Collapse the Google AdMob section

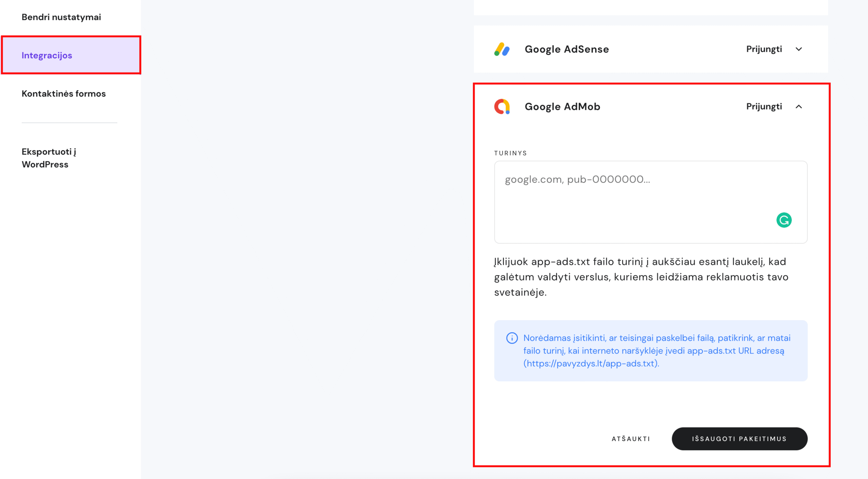point(799,107)
